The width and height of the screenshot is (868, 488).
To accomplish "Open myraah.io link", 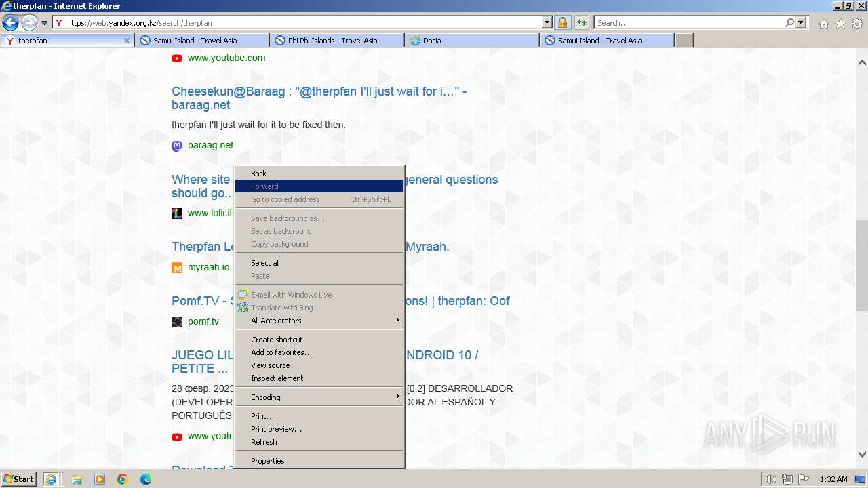I will point(209,267).
